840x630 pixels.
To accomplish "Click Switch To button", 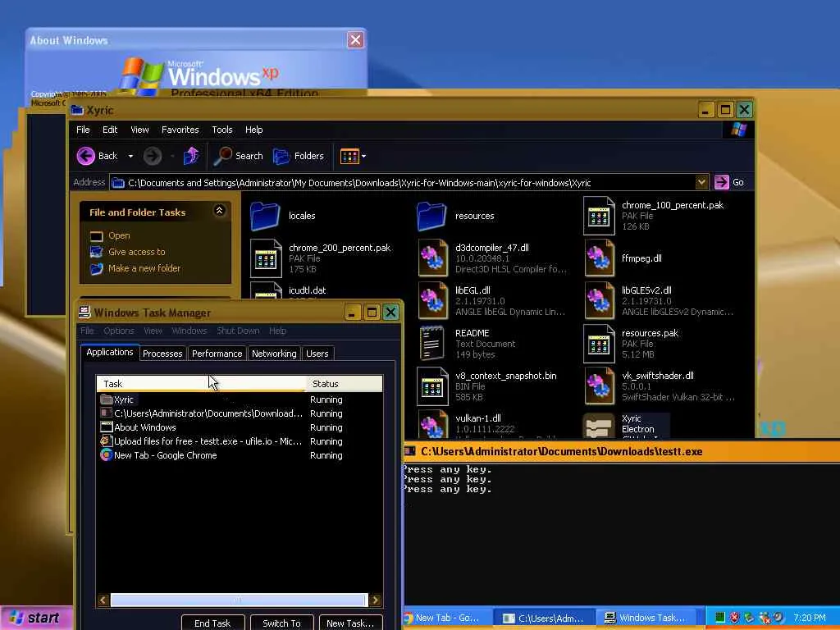I will [282, 623].
